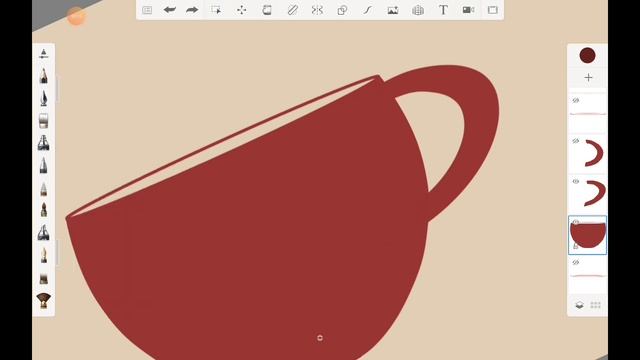Open the grid dots icon in layer panel
Screen dimensions: 640x360
[596, 305]
